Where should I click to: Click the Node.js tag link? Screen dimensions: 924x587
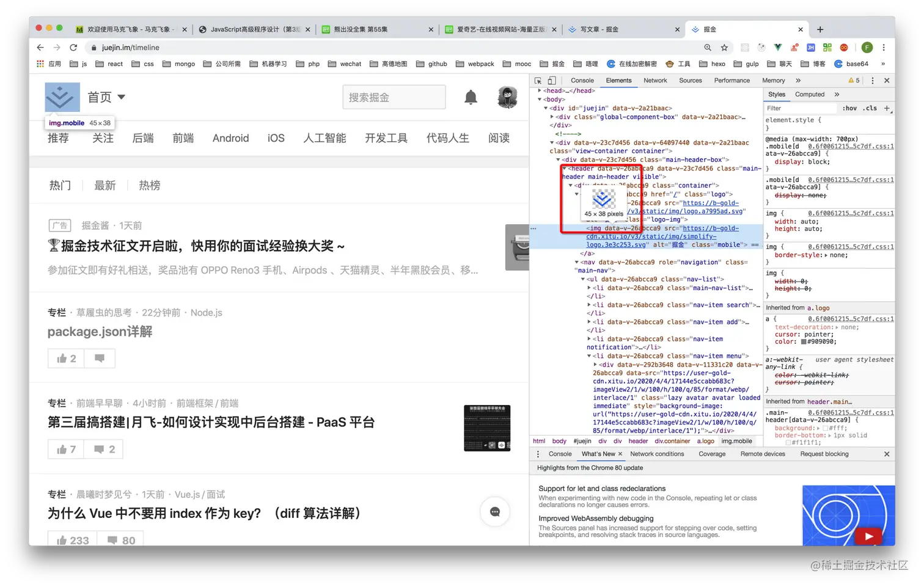click(x=207, y=313)
